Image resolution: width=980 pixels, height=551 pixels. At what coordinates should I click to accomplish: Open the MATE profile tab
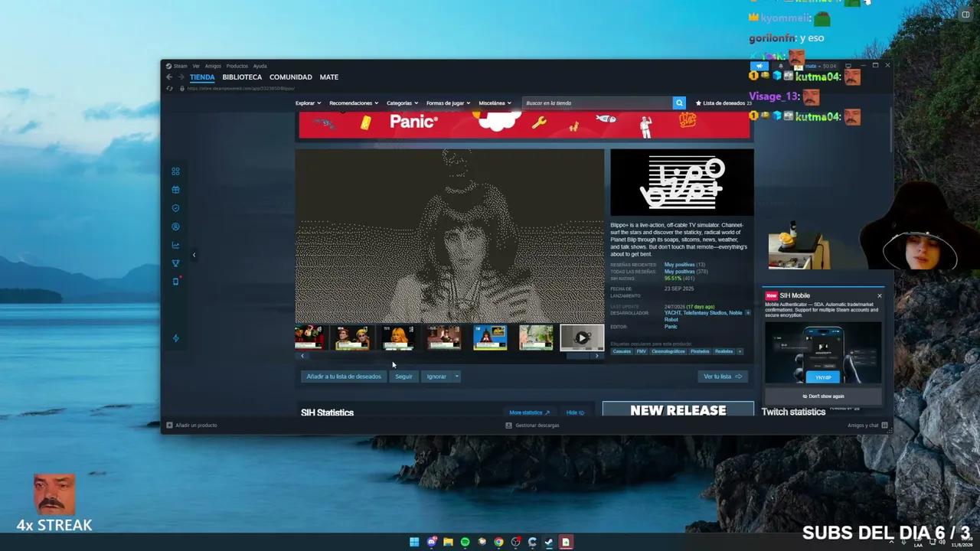point(329,77)
